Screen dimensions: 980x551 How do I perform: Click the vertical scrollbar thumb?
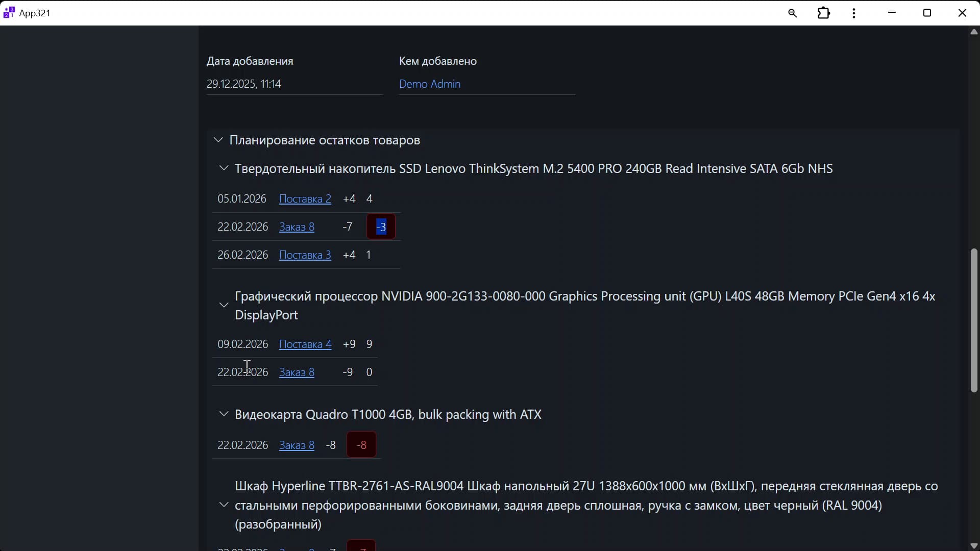tap(974, 320)
